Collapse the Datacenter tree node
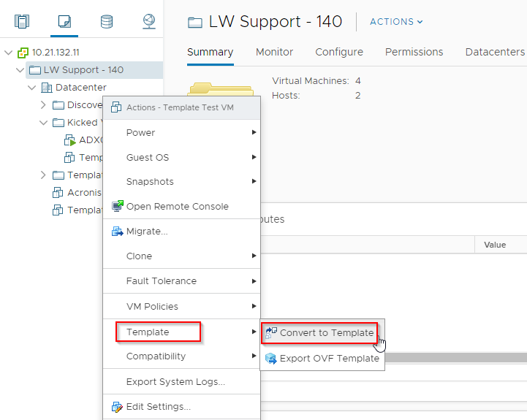Screen dimensions: 527x420 pos(31,88)
